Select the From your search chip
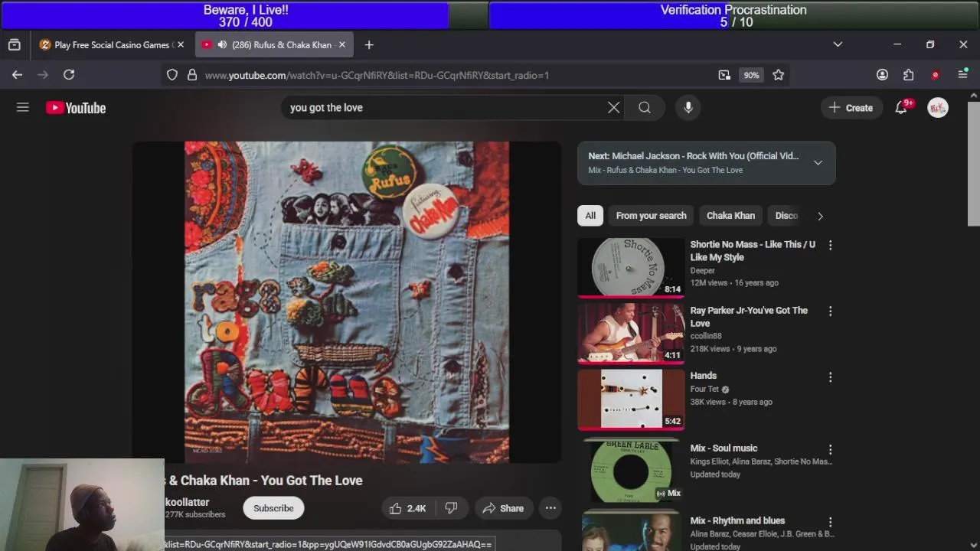This screenshot has width=980, height=551. [652, 216]
